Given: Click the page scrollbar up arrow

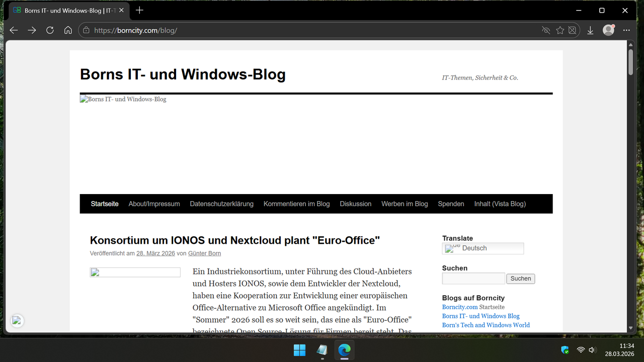Looking at the screenshot, I should pos(631,45).
